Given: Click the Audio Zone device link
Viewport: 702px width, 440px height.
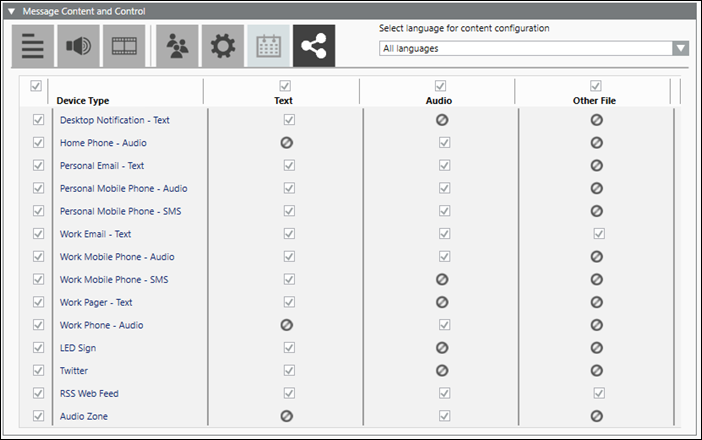Looking at the screenshot, I should 84,416.
